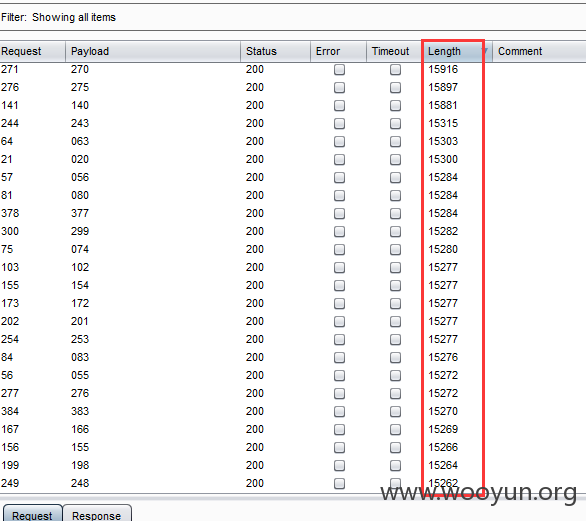
Task: Select length value 15264
Action: pos(443,465)
